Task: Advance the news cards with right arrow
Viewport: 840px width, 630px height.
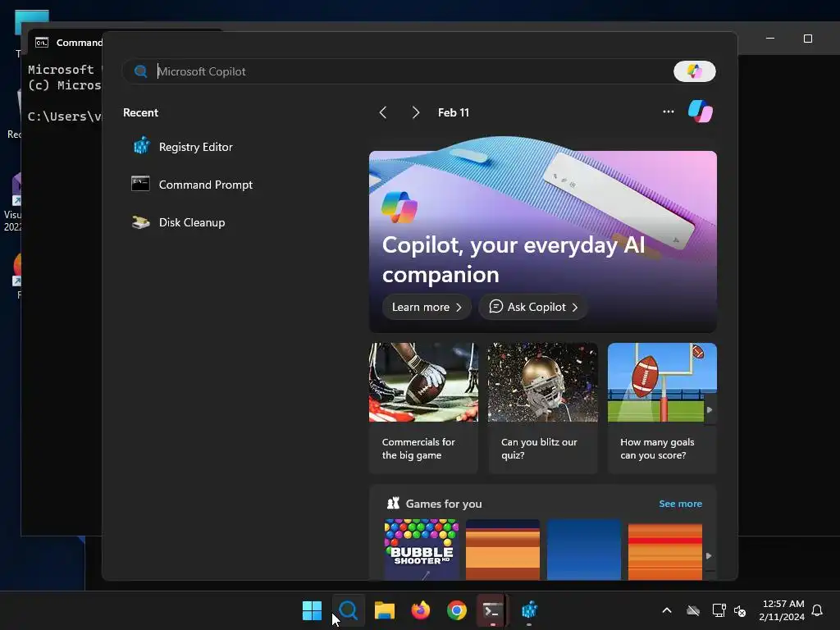Action: (710, 410)
